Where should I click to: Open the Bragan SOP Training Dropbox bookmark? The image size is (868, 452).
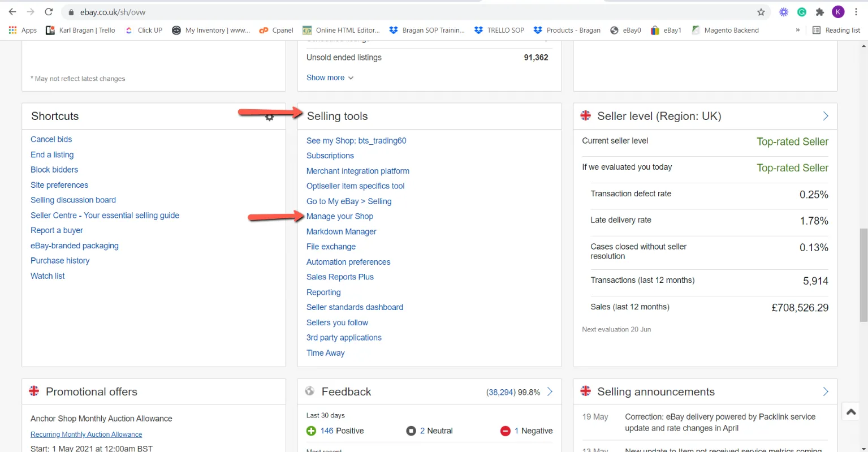pyautogui.click(x=427, y=30)
